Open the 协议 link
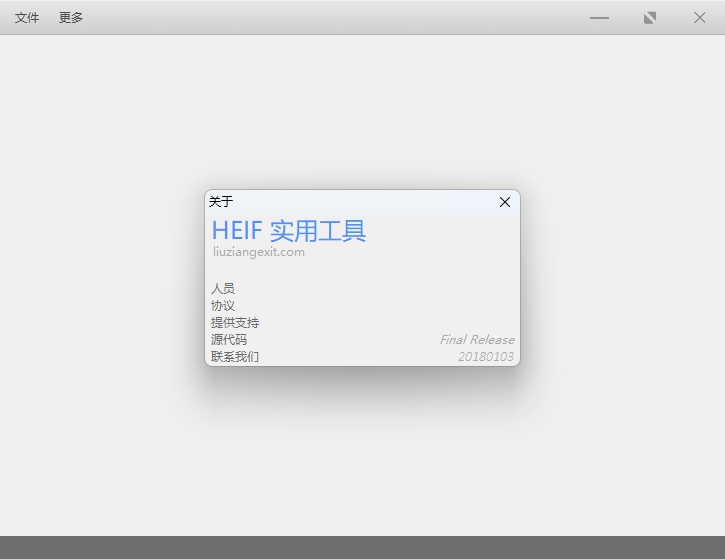Viewport: 725px width, 559px height. [x=223, y=306]
